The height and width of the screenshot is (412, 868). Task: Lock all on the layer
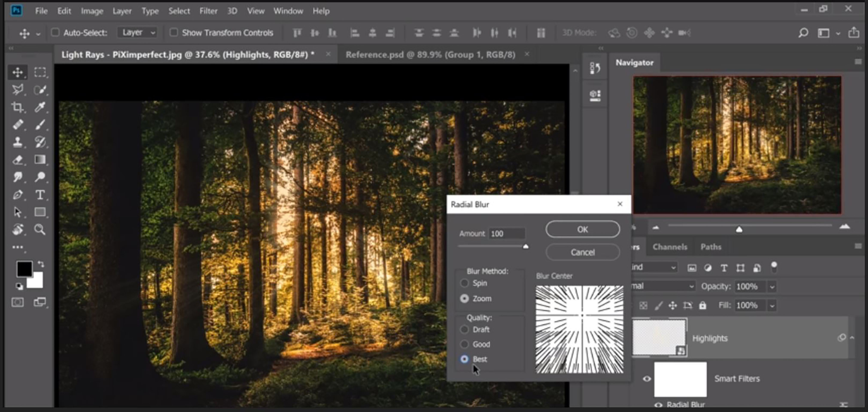(x=702, y=305)
